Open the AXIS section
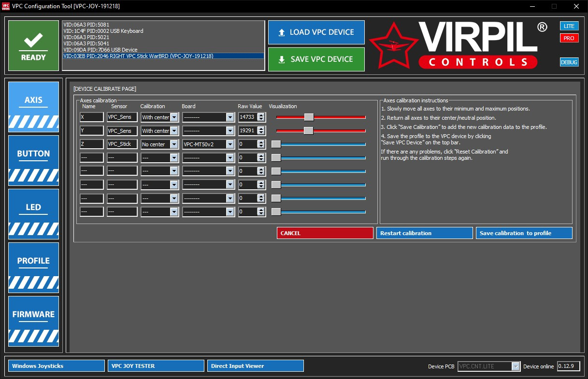Viewport: 588px width, 379px height. pyautogui.click(x=34, y=106)
